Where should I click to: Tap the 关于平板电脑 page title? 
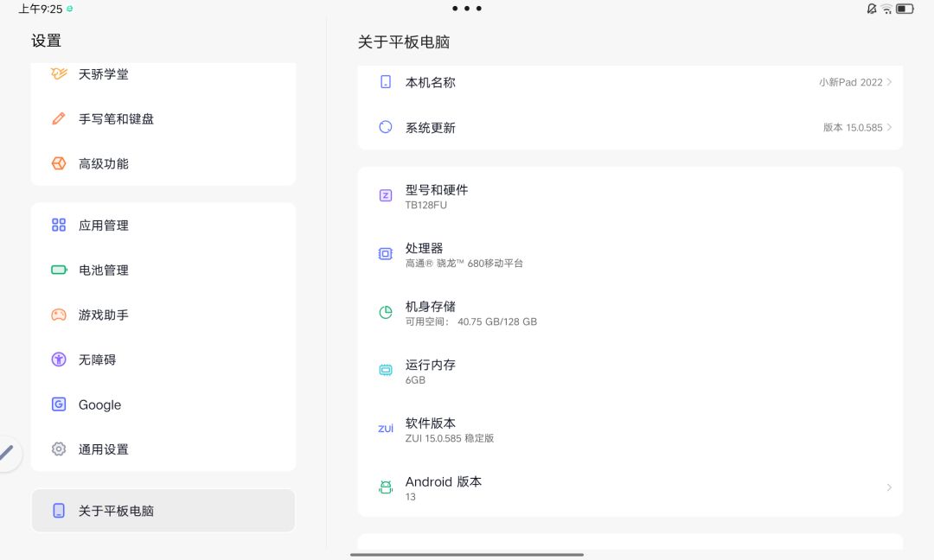[x=404, y=41]
